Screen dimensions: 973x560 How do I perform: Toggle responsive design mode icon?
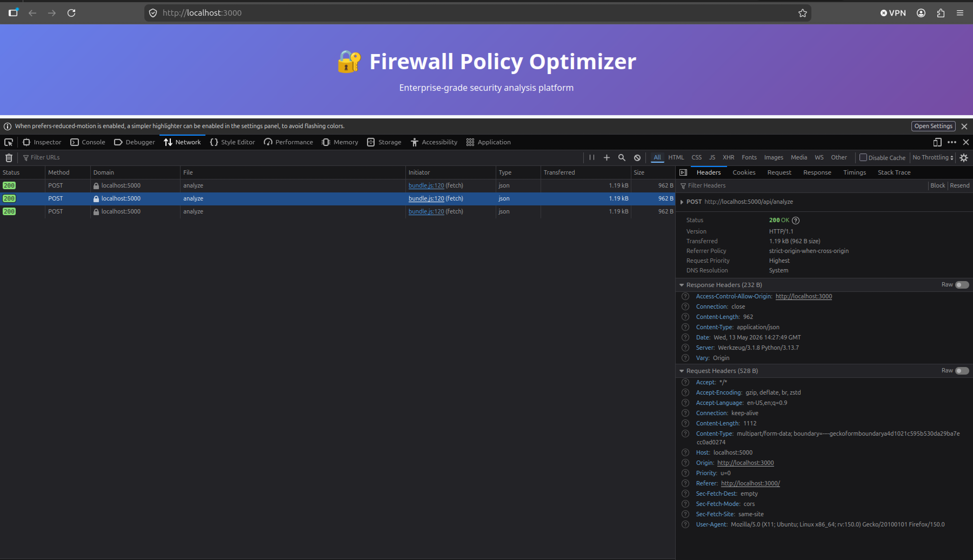click(x=937, y=142)
